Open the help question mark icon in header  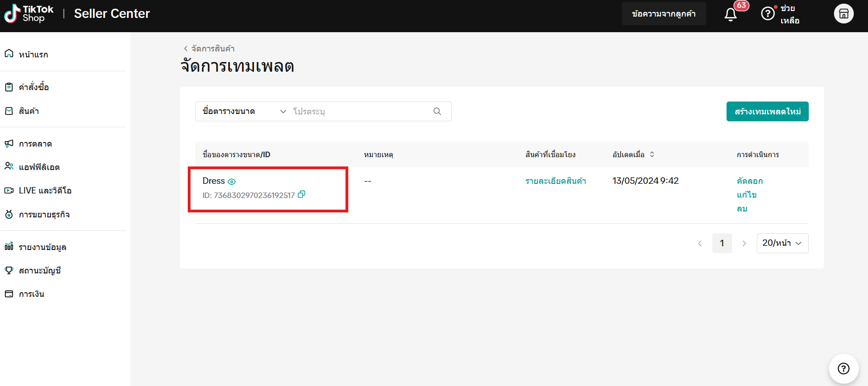point(767,14)
